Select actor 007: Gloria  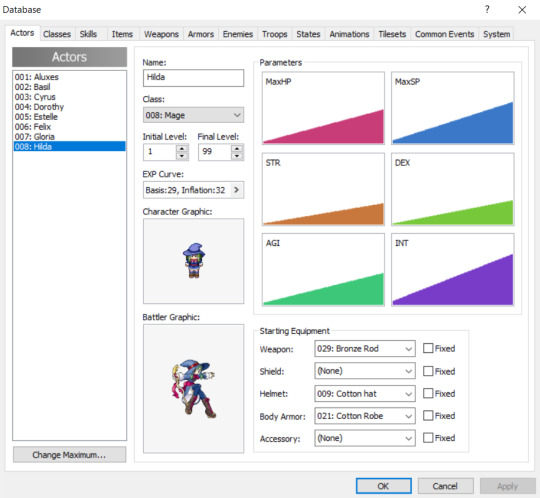click(69, 137)
